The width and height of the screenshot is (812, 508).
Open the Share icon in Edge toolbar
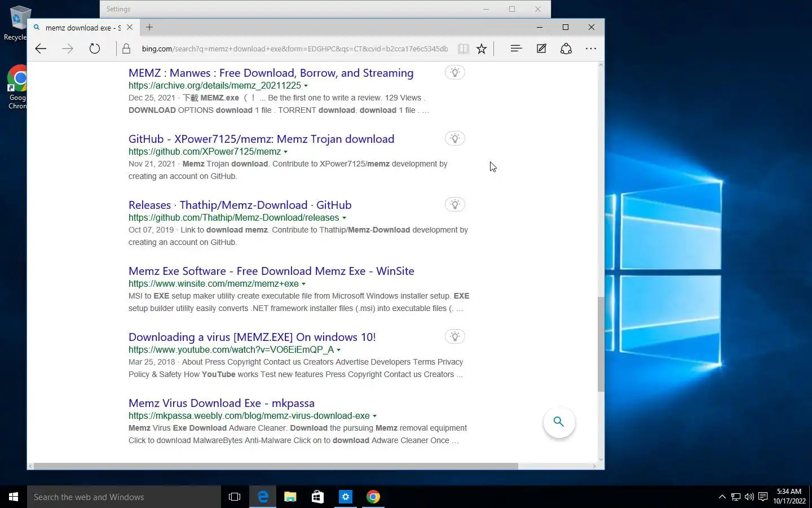566,49
